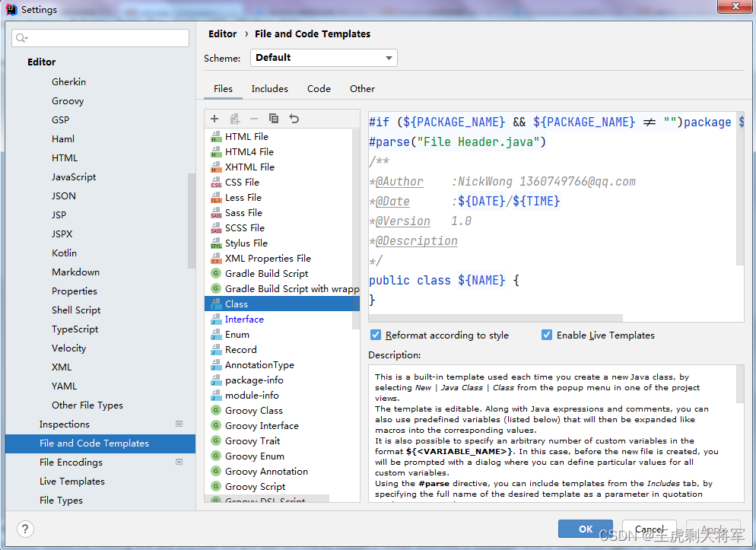Screen dimensions: 756x550
Task: Switch to the Files tab
Action: click(x=223, y=89)
